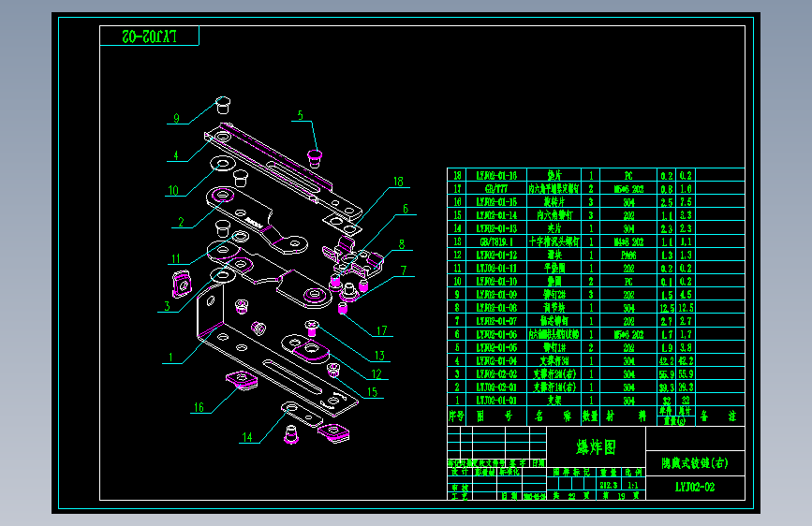Click the LYJ02-01-12 part code cell
The image size is (812, 526).
[496, 255]
